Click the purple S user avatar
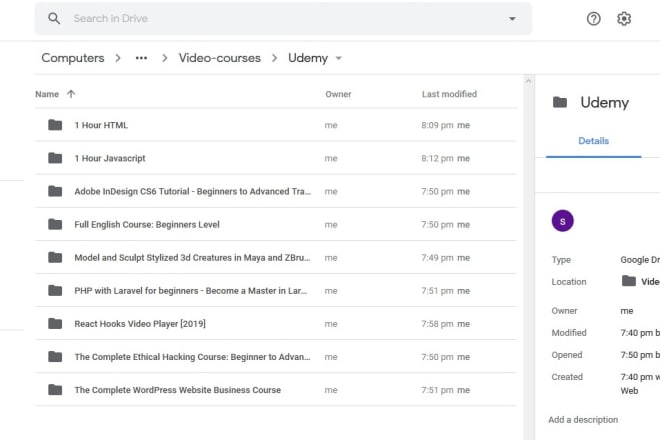The height and width of the screenshot is (440, 660). [x=563, y=221]
